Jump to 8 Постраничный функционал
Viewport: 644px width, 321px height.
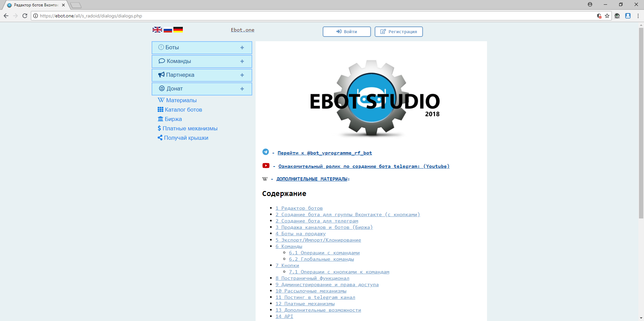point(312,278)
